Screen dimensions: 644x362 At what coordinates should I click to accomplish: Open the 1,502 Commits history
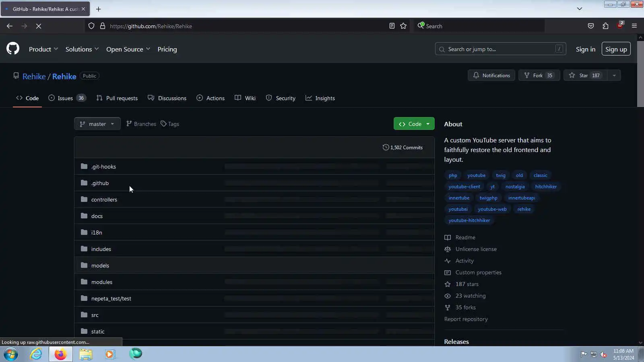tap(402, 148)
